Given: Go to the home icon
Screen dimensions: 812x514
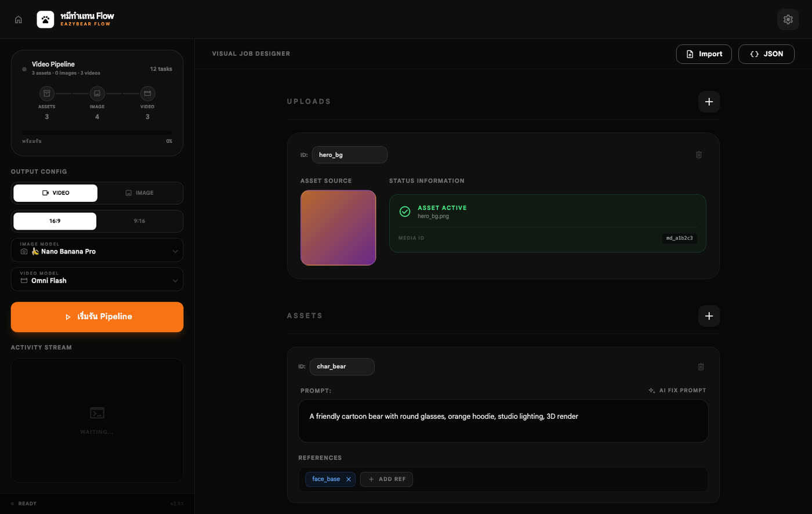Looking at the screenshot, I should [19, 20].
